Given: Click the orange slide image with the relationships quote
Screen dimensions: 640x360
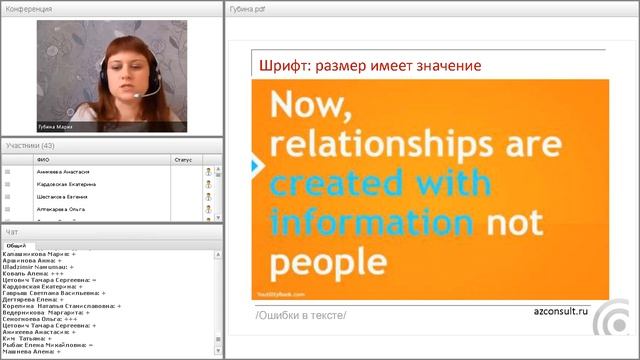Looking at the screenshot, I should point(430,189).
